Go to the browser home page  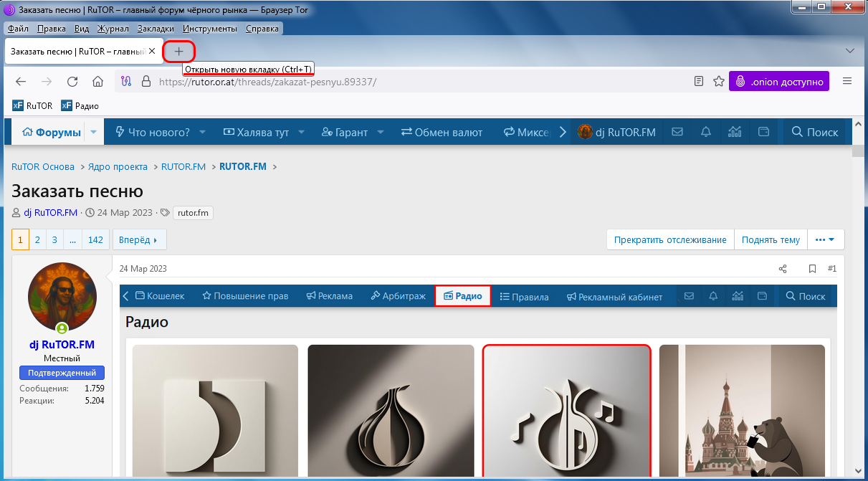[98, 82]
